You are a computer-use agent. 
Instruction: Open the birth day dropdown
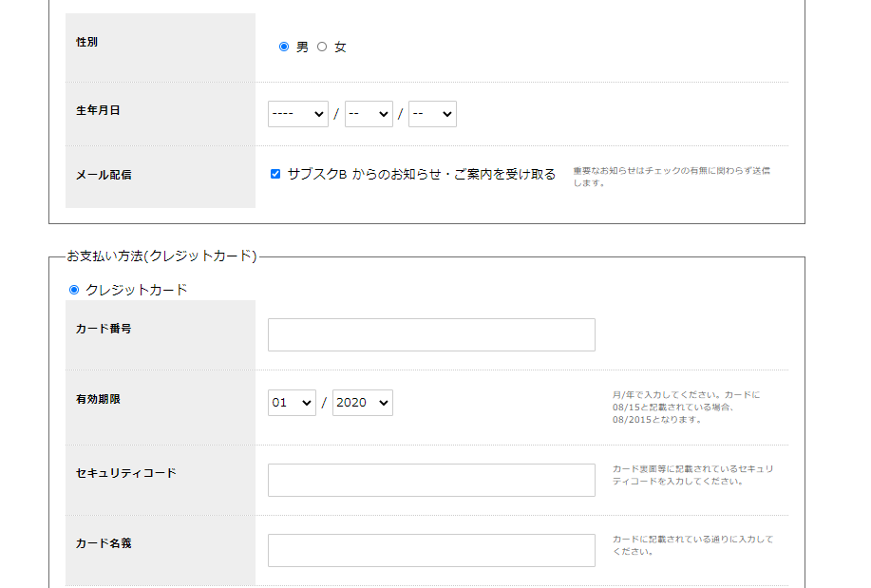pos(433,114)
